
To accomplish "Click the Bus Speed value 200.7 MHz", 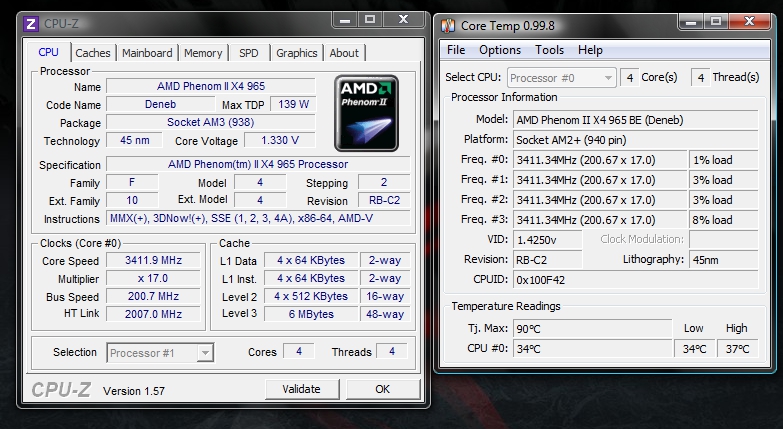I will [153, 296].
